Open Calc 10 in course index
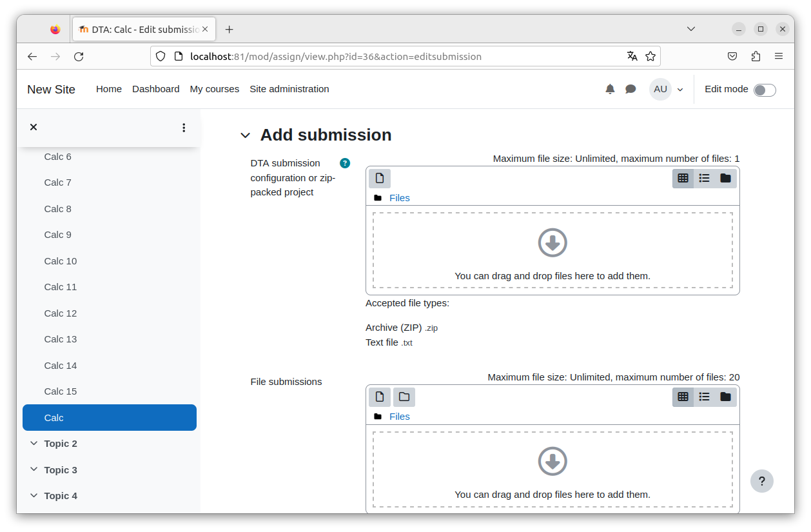The height and width of the screenshot is (532, 811). tap(61, 261)
